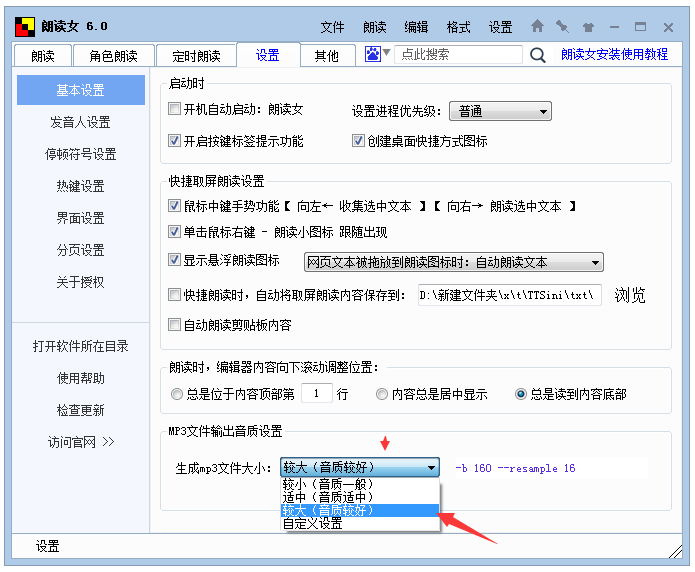The height and width of the screenshot is (572, 695).
Task: Click the Baidu paw search engine icon
Action: [373, 54]
